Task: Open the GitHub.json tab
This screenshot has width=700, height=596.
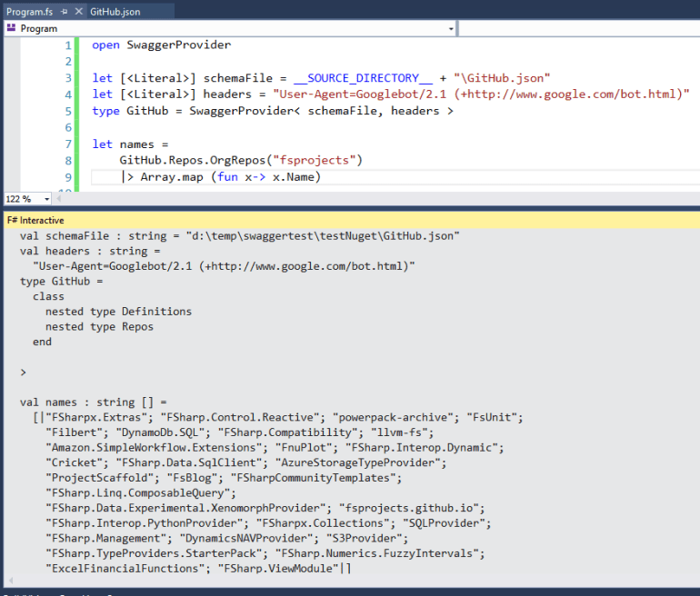Action: tap(115, 12)
